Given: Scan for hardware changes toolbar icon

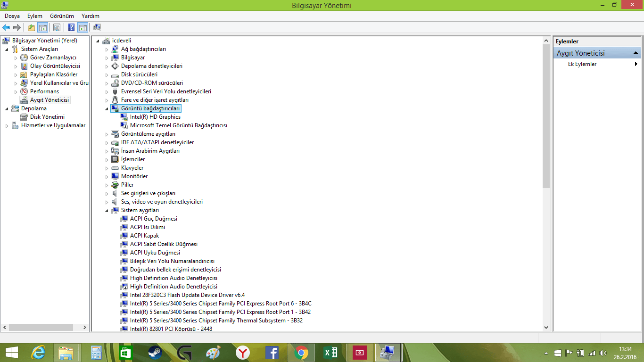Looking at the screenshot, I should [x=97, y=27].
